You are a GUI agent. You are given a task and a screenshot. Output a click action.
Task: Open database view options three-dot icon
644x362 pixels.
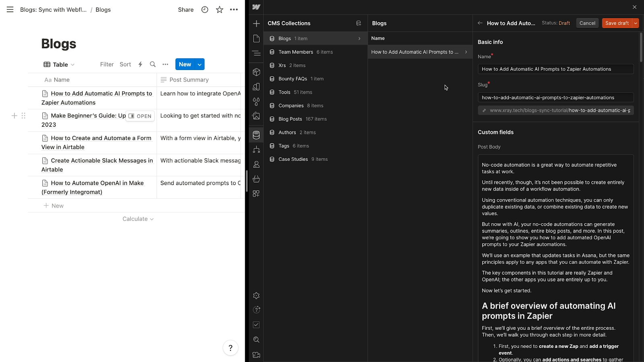click(165, 64)
